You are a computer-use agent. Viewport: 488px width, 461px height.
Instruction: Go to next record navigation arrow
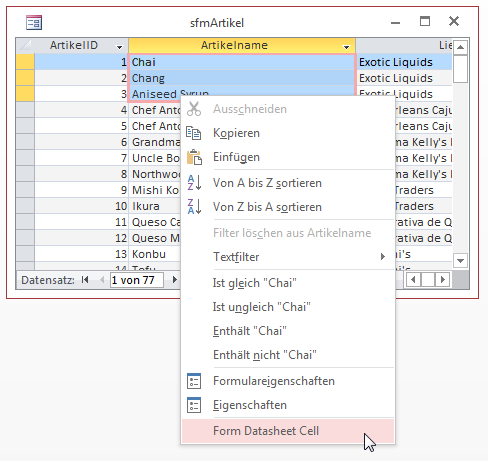tap(174, 280)
